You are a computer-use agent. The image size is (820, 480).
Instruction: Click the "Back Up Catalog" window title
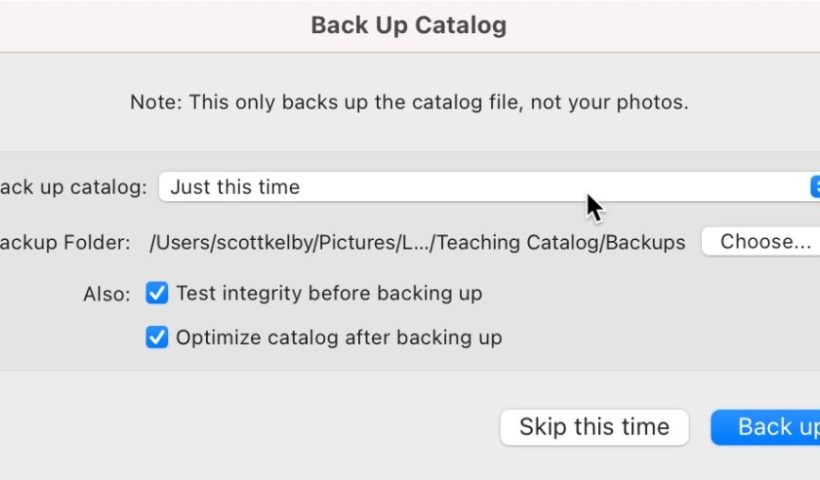click(x=408, y=25)
